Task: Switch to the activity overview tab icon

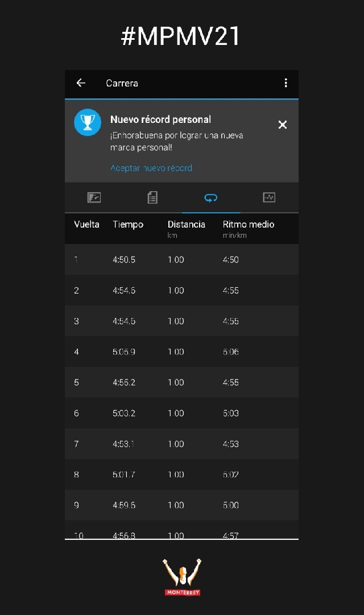Action: tap(94, 197)
